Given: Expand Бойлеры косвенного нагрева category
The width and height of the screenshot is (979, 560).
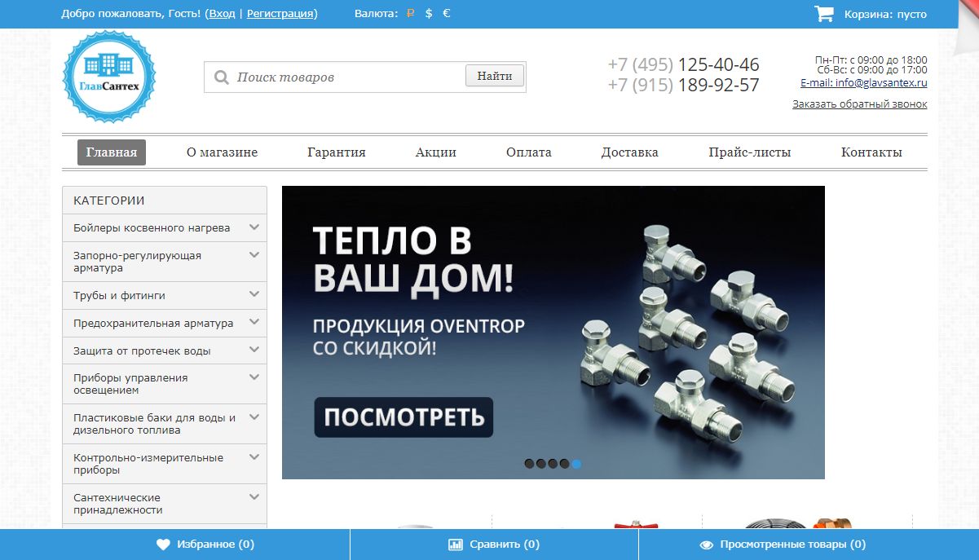Looking at the screenshot, I should click(254, 227).
